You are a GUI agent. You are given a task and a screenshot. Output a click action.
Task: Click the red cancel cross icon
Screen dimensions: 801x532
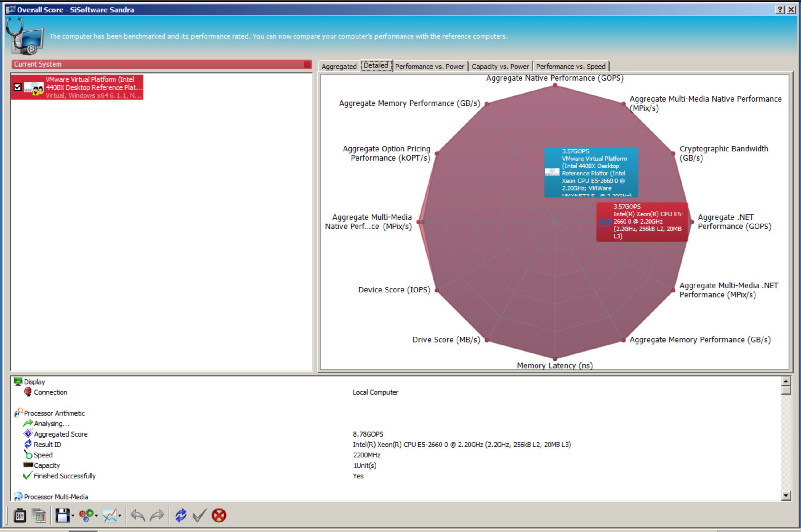(219, 515)
